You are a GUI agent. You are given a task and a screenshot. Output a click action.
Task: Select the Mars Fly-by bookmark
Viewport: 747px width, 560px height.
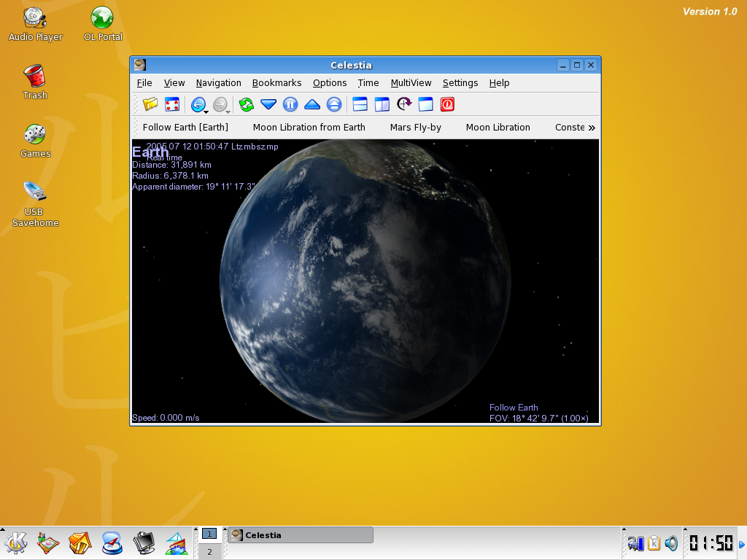[x=415, y=127]
